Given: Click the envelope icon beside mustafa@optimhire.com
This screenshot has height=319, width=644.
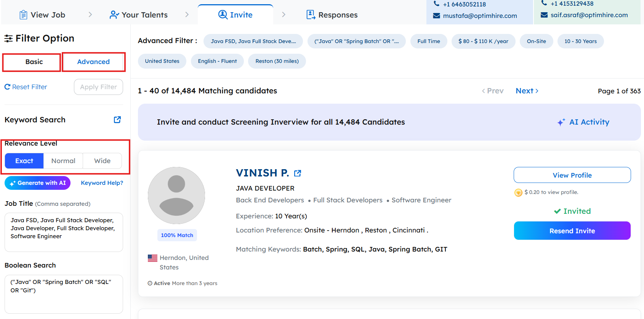Looking at the screenshot, I should coord(437,16).
